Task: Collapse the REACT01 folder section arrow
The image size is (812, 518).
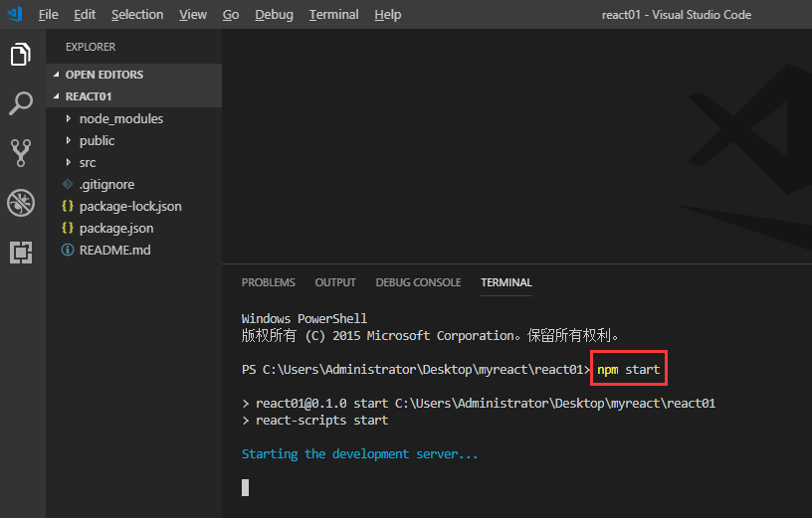Action: (x=57, y=96)
